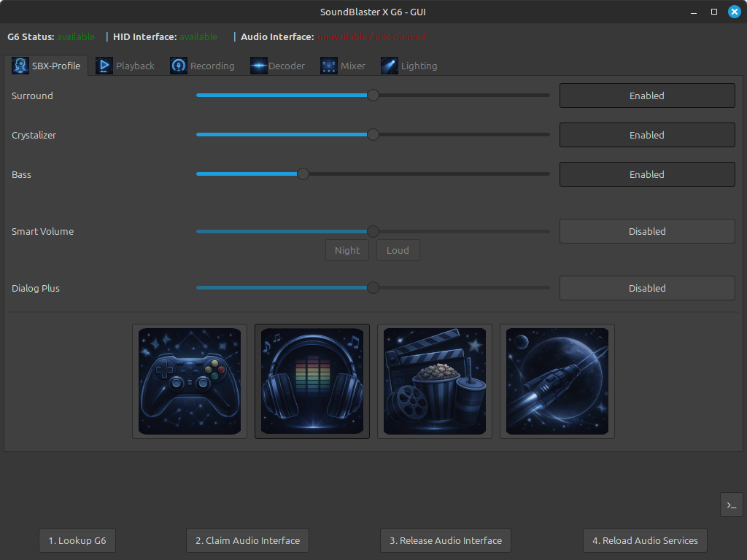The image size is (747, 560).
Task: Click the 'Bass' label
Action: click(21, 175)
